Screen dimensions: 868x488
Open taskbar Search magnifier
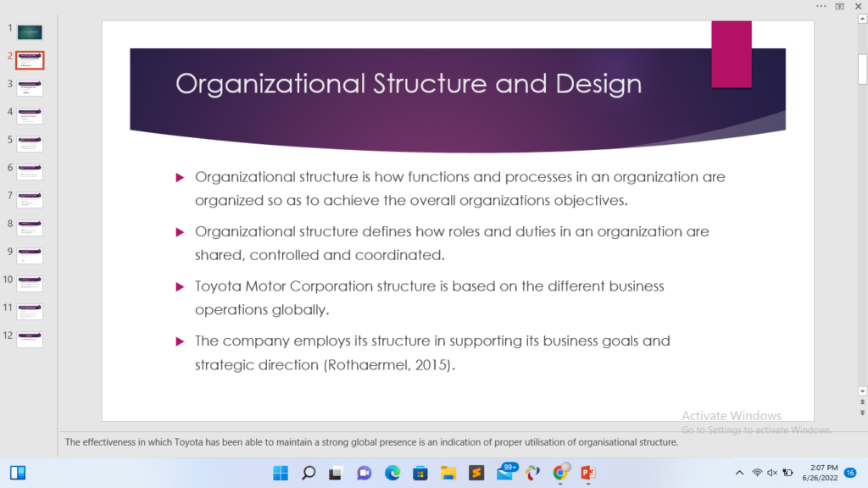click(309, 473)
